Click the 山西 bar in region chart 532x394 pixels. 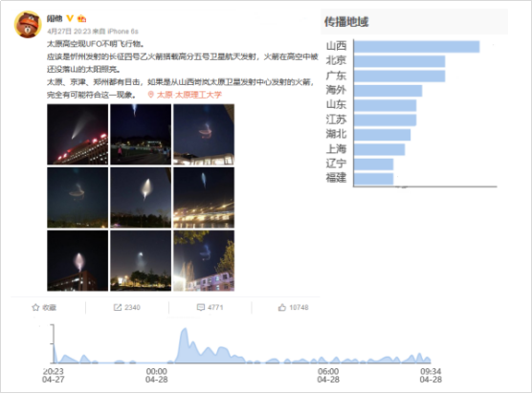pos(416,47)
